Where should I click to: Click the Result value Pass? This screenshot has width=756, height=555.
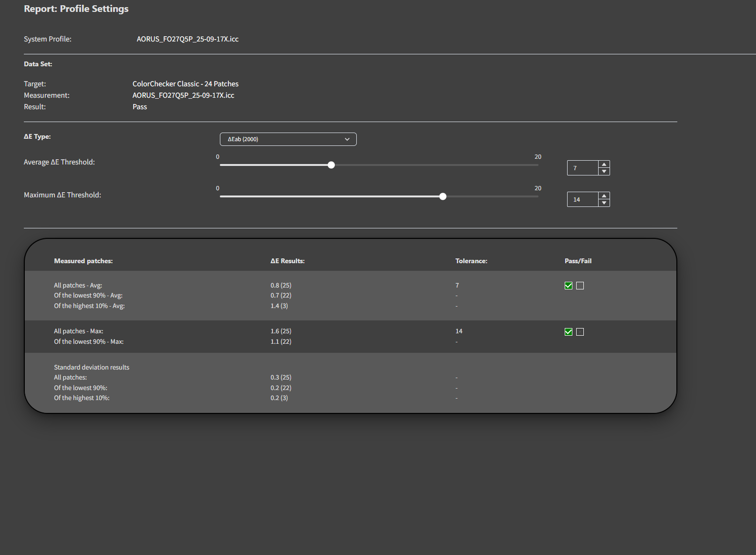(140, 107)
